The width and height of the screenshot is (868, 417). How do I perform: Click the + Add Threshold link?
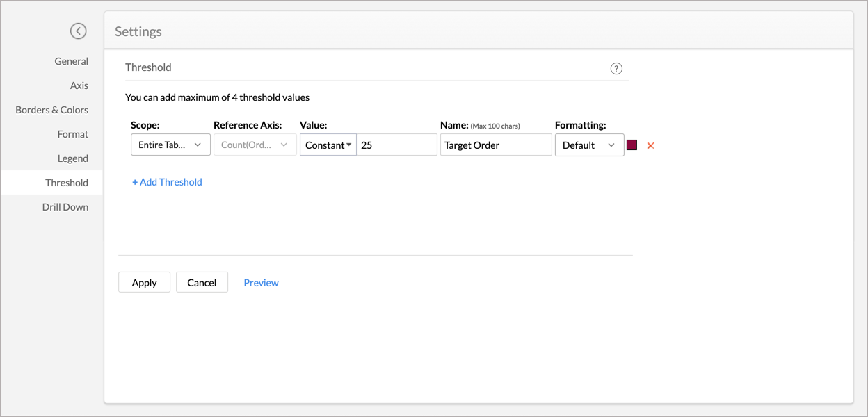click(167, 182)
